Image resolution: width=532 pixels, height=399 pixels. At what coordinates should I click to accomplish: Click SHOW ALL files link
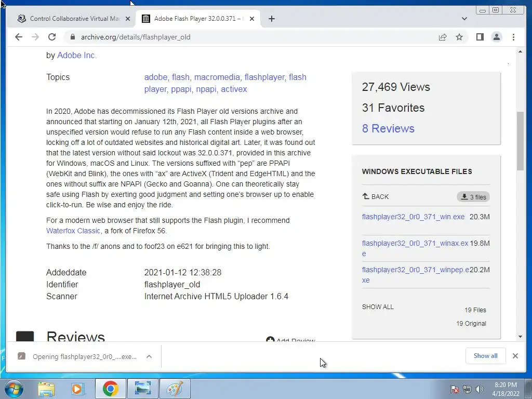point(378,307)
